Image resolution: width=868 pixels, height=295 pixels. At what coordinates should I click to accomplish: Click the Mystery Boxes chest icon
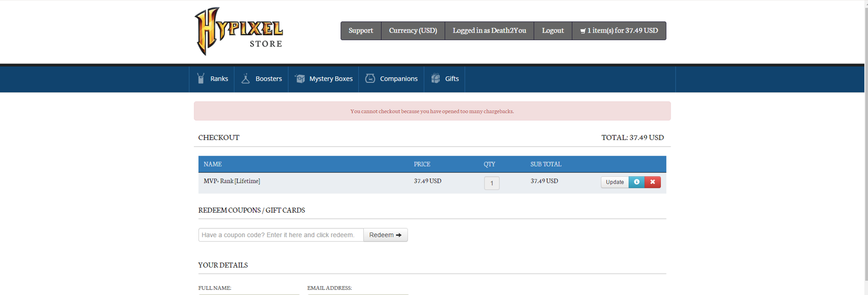(x=300, y=78)
